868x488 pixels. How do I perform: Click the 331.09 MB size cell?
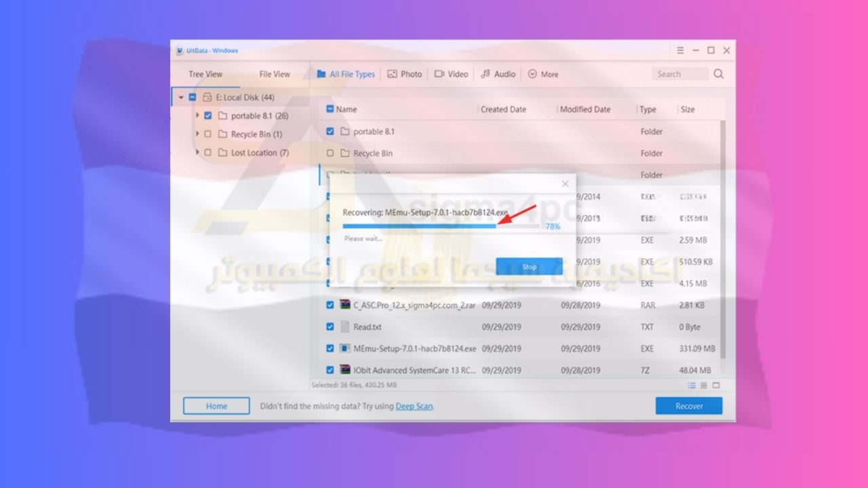pos(697,348)
